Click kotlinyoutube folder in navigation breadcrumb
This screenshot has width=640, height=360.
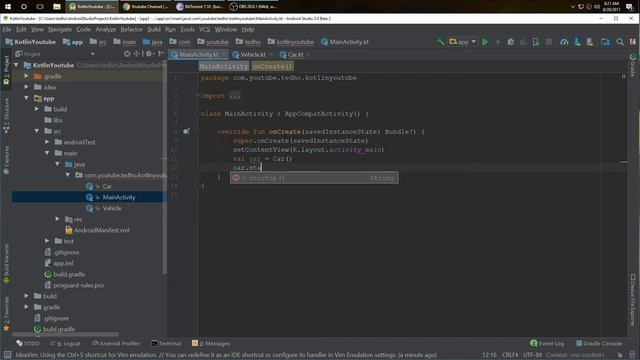coord(291,42)
